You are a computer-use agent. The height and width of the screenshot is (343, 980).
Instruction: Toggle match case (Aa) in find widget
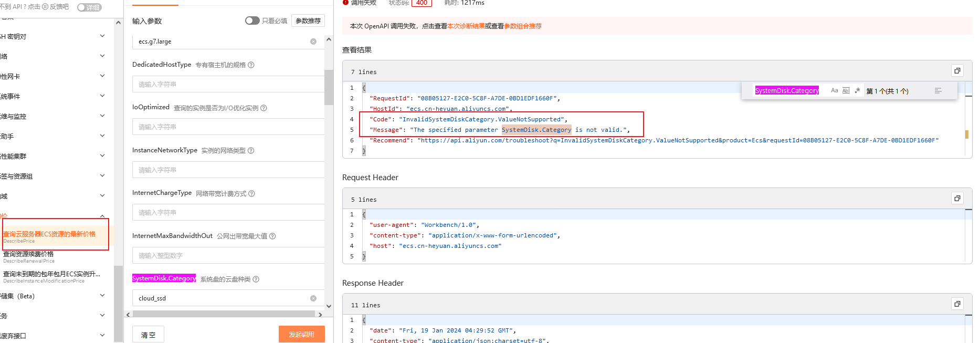click(834, 90)
